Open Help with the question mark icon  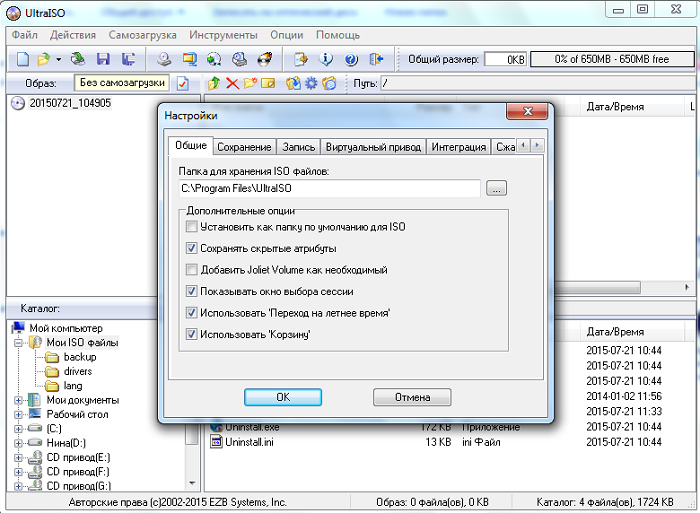coord(351,59)
